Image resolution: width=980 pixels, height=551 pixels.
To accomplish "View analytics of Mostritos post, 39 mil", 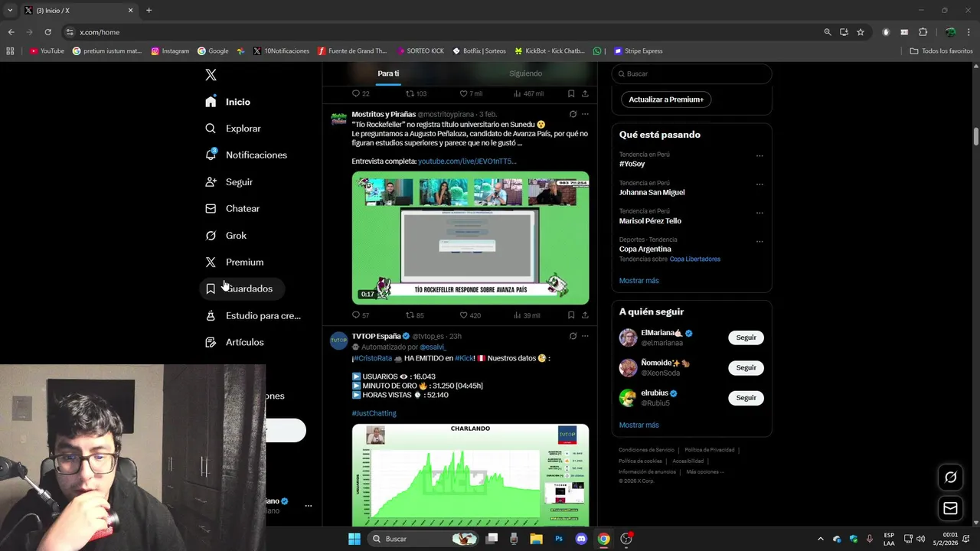I will (x=527, y=315).
